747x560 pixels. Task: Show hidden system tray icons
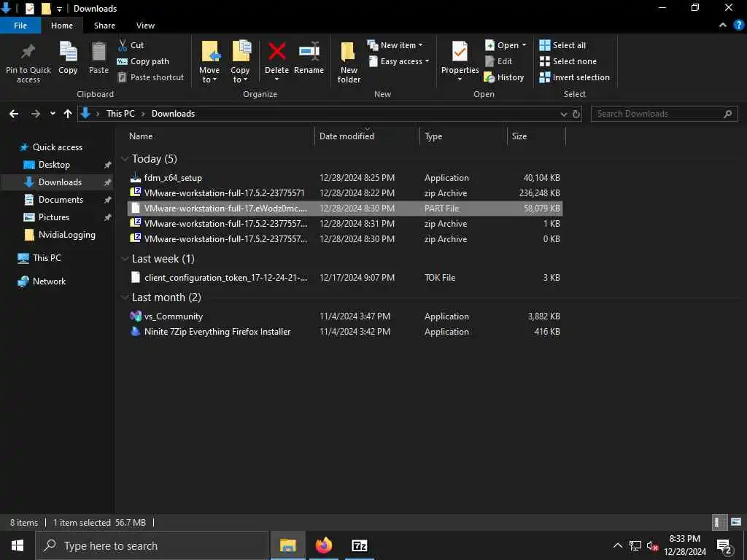(x=617, y=545)
